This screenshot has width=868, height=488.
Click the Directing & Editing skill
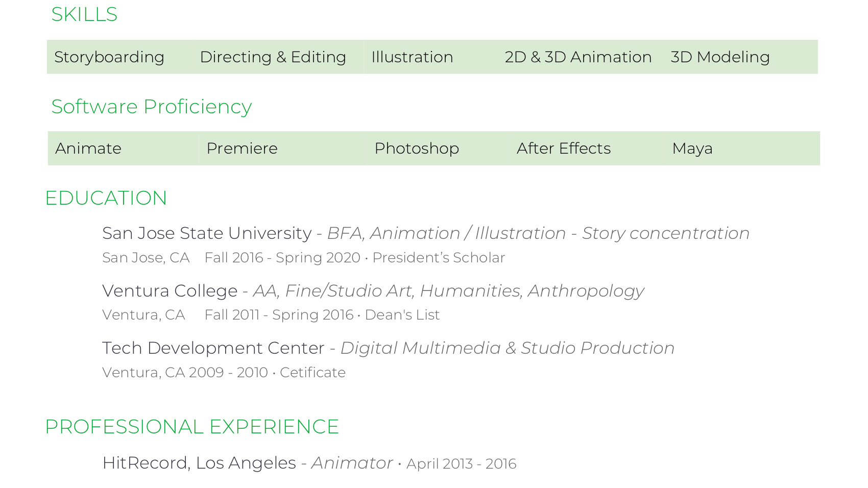coord(273,57)
